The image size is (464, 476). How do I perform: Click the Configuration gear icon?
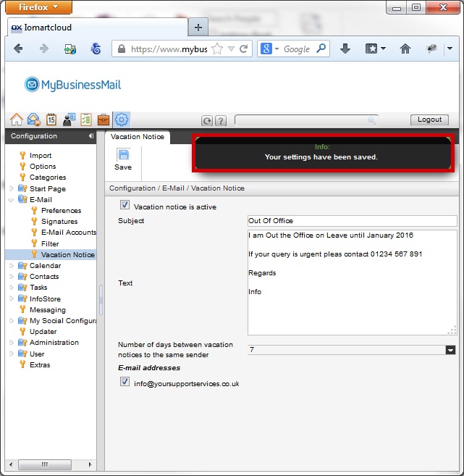(x=122, y=120)
